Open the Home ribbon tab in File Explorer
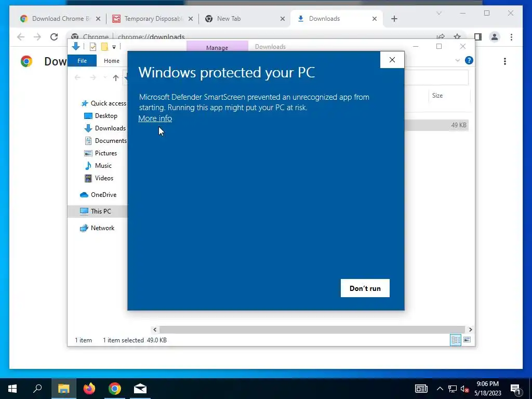The height and width of the screenshot is (399, 532). pyautogui.click(x=112, y=61)
